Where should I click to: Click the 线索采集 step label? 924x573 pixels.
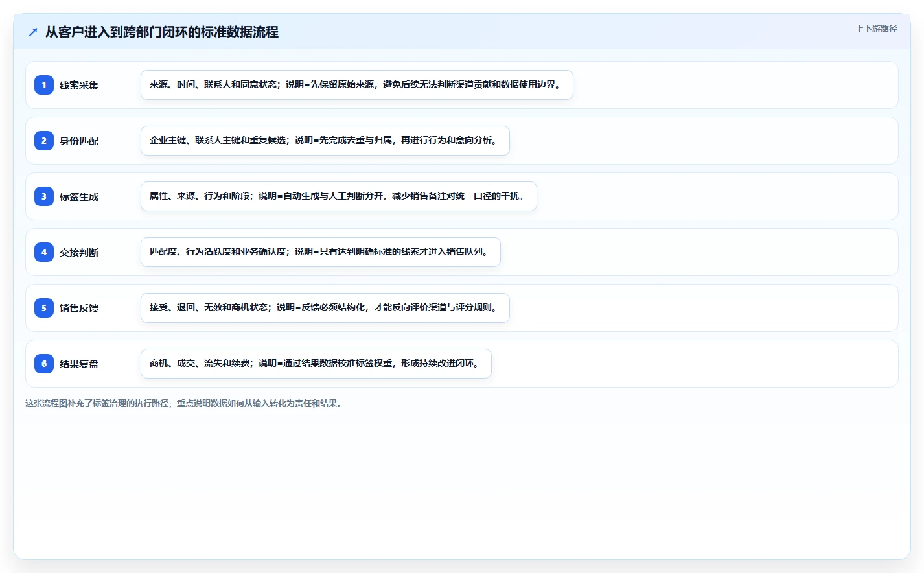pyautogui.click(x=79, y=85)
